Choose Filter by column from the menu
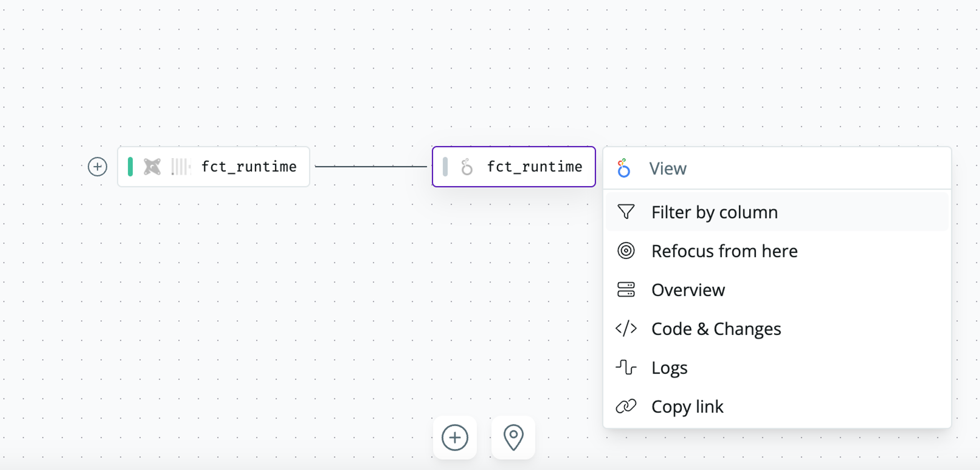980x470 pixels. (x=777, y=212)
